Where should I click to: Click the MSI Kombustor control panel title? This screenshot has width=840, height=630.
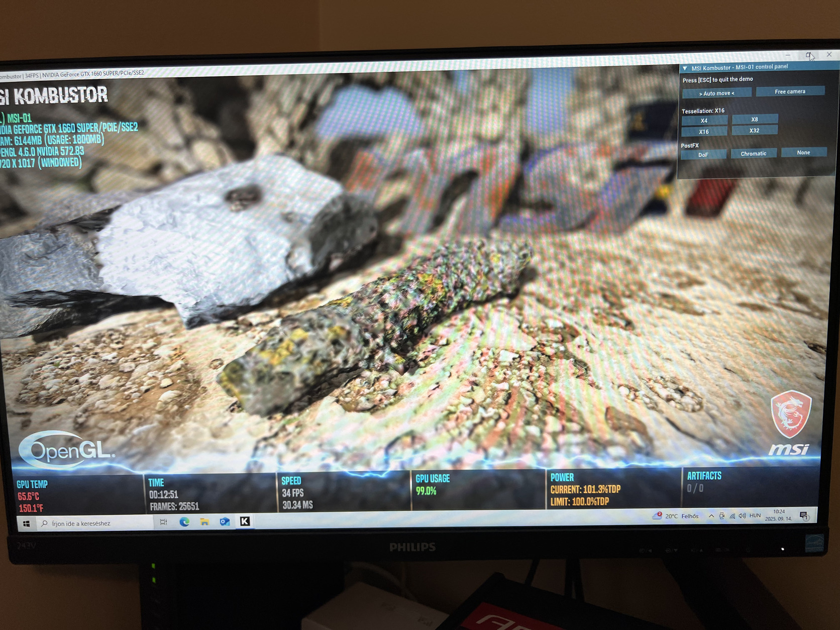[x=740, y=67]
